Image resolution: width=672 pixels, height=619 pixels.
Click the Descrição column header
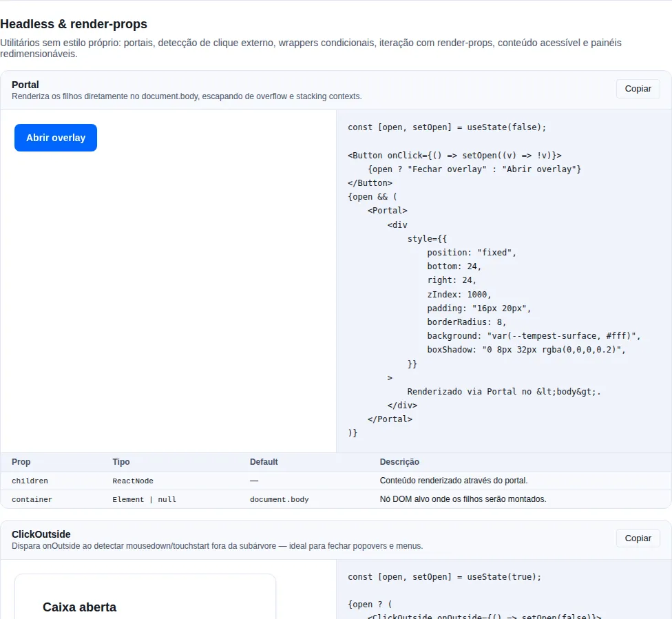pyautogui.click(x=399, y=462)
